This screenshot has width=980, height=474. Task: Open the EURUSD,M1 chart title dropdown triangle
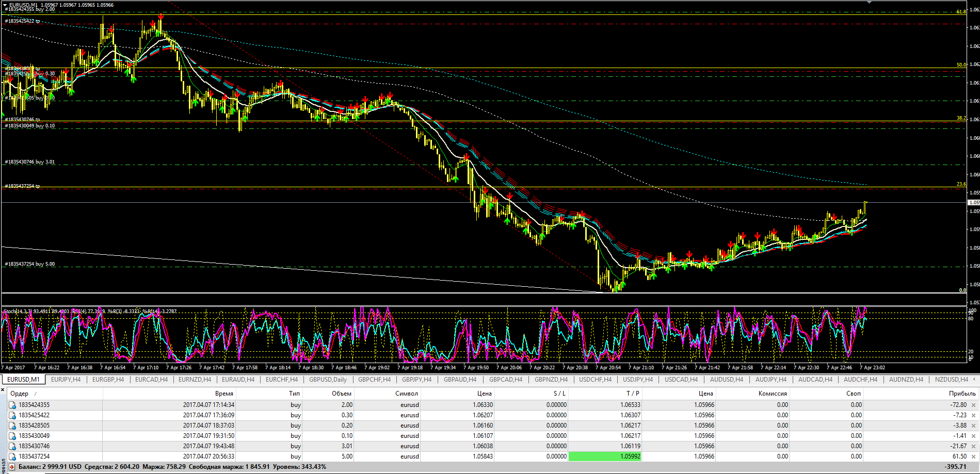click(x=5, y=5)
